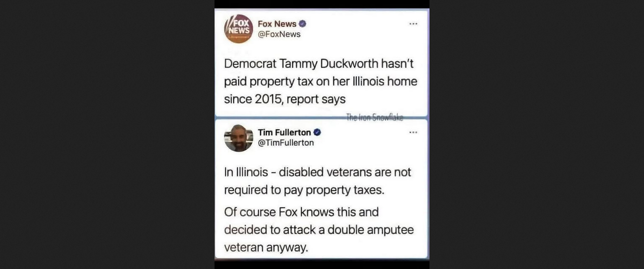
Task: Select the @TimFullerton handle
Action: (x=286, y=143)
